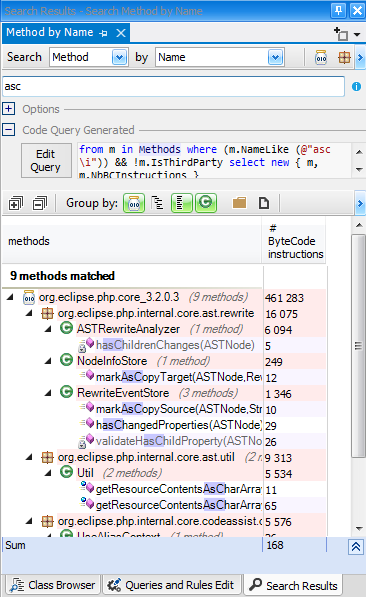Click the NodeInfoStore class icon
The width and height of the screenshot is (366, 597).
(x=66, y=360)
